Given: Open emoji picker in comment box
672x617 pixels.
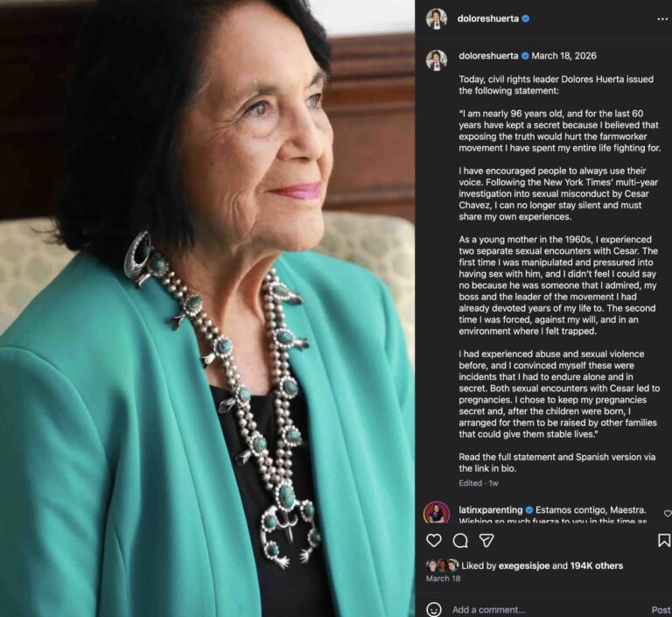Looking at the screenshot, I should pos(434,609).
